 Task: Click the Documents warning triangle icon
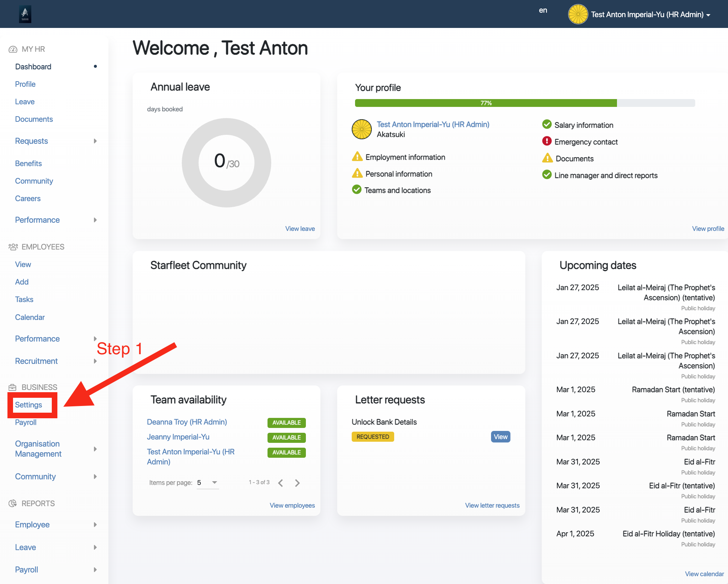click(547, 158)
